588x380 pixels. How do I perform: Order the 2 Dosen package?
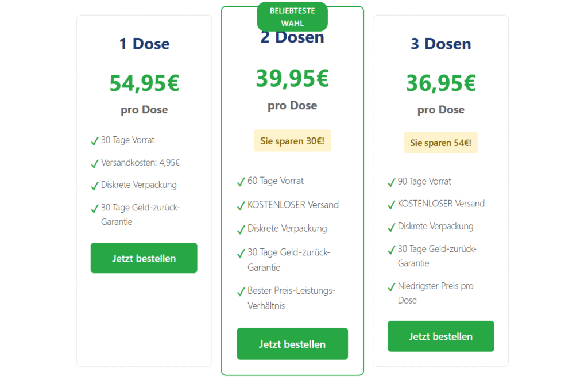(292, 344)
